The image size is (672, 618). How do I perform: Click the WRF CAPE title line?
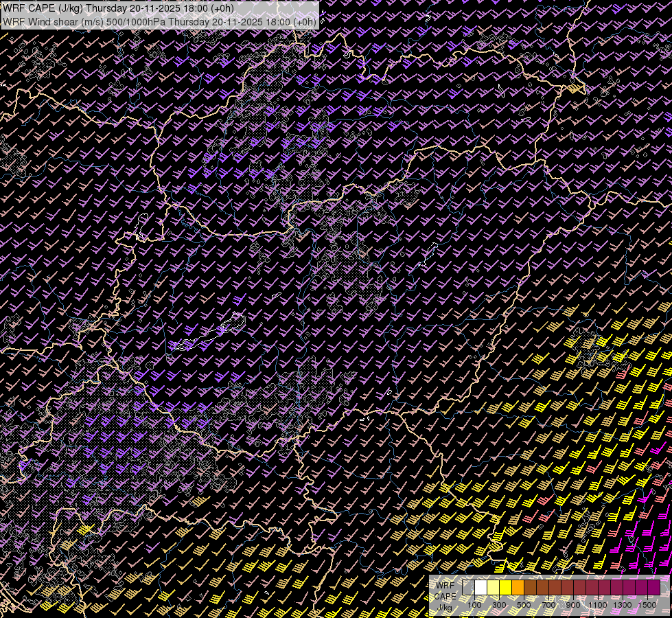[x=118, y=8]
